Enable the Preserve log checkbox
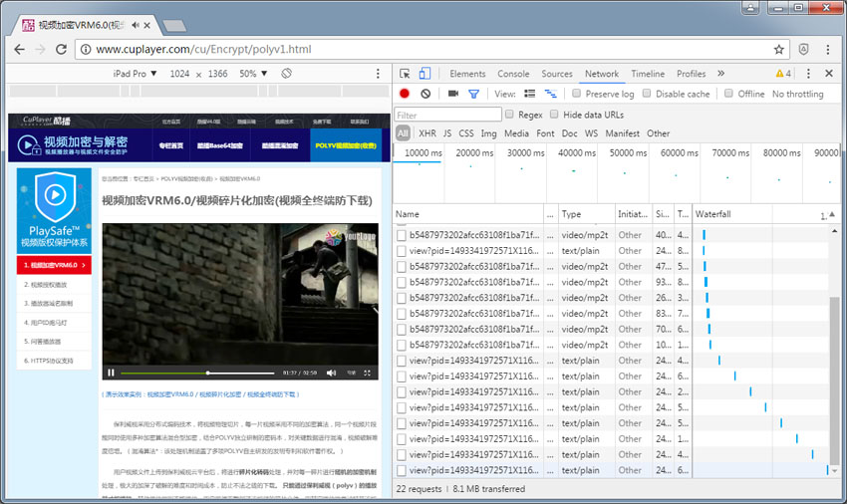847x504 pixels. (576, 94)
